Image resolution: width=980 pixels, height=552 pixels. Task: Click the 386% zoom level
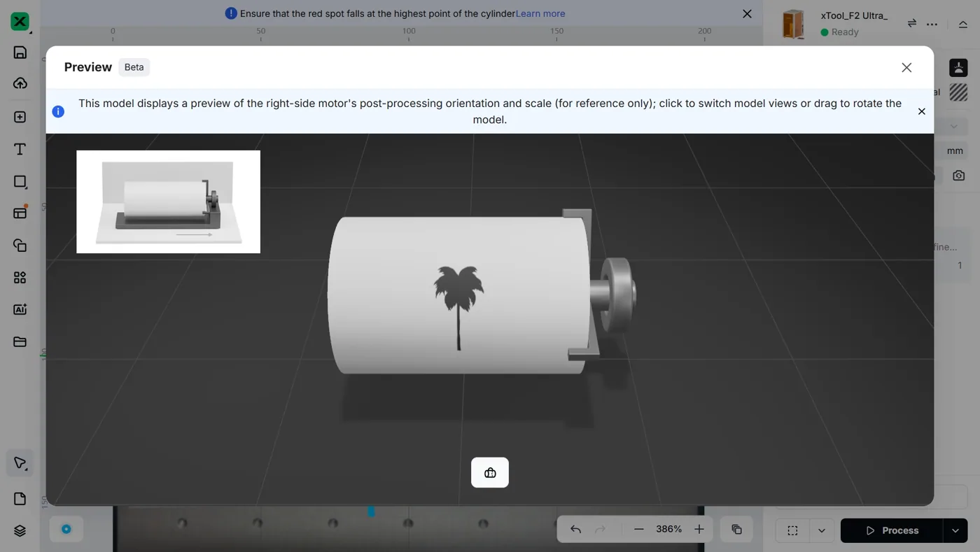[x=668, y=529]
